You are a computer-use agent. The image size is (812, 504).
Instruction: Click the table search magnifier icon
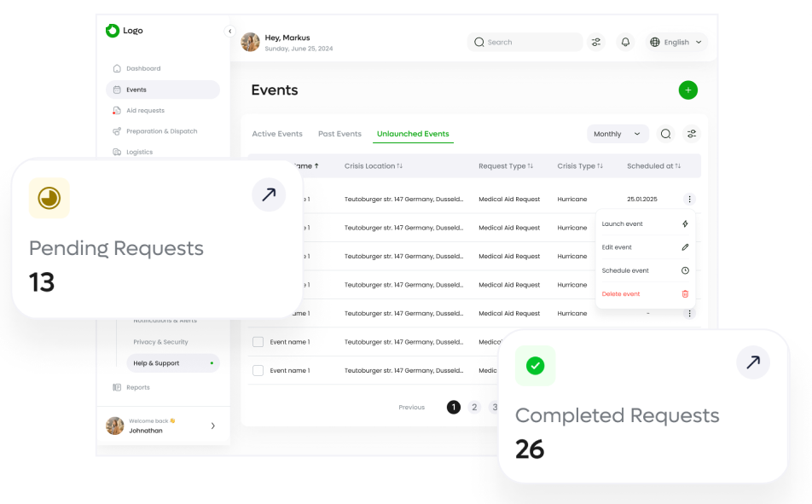[x=665, y=134]
